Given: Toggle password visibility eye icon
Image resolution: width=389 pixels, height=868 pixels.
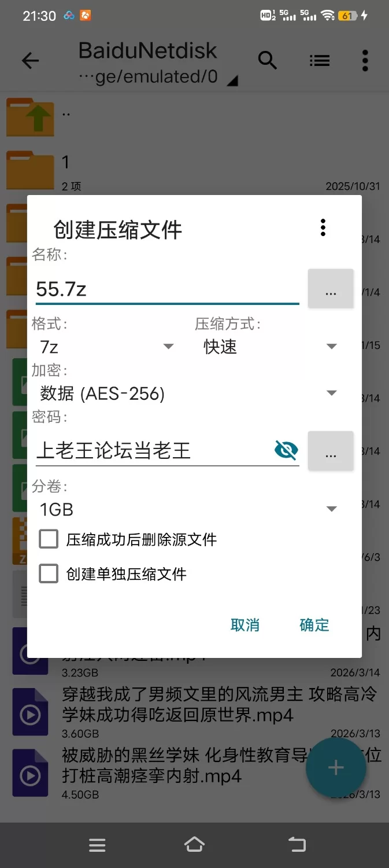Looking at the screenshot, I should coord(286,450).
